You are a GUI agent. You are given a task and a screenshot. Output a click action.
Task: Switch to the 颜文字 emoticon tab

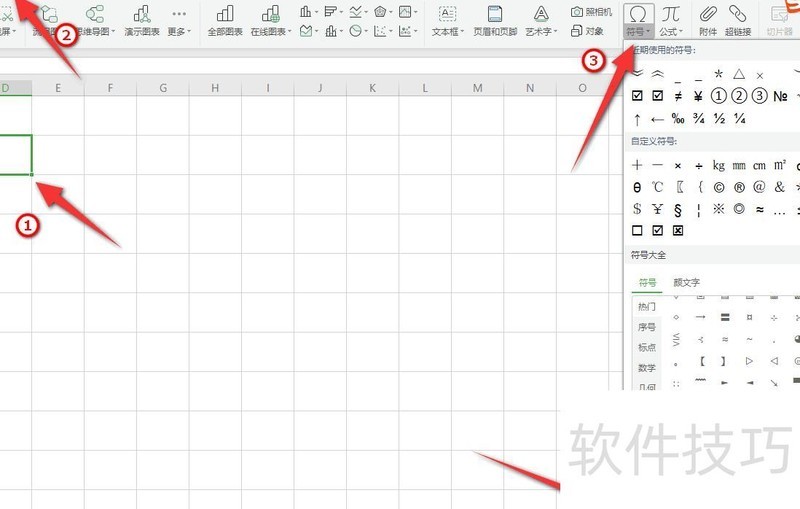[x=686, y=283]
